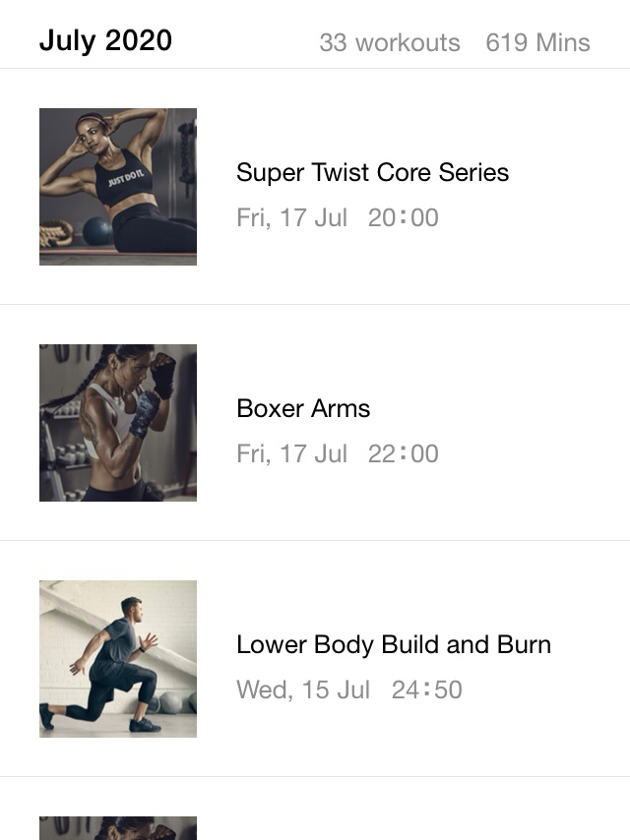630x840 pixels.
Task: Click the 20:00 duration for Super Twist
Action: pyautogui.click(x=404, y=218)
